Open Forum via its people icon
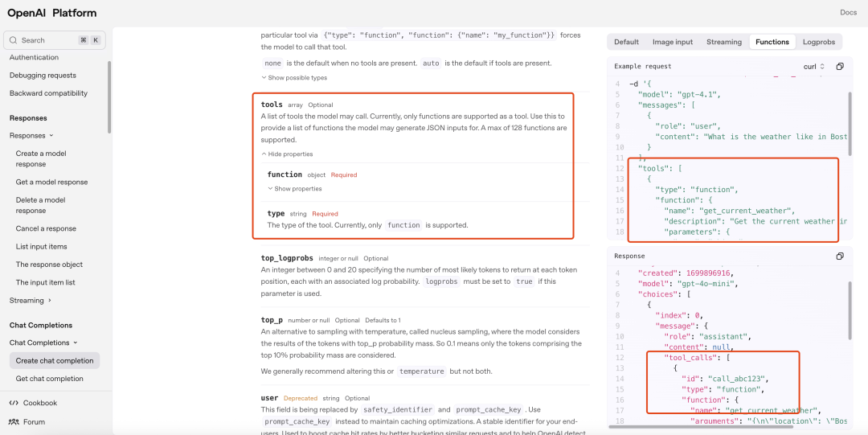Screen dimensions: 868x435 pyautogui.click(x=14, y=421)
